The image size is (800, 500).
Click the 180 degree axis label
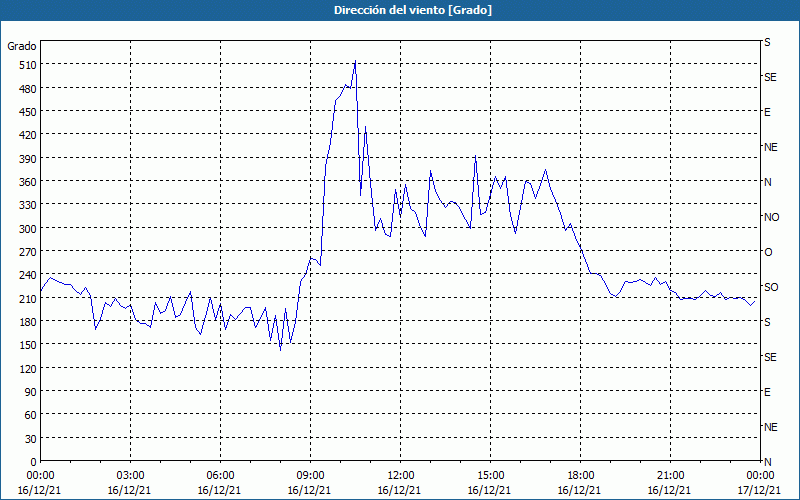(x=28, y=322)
